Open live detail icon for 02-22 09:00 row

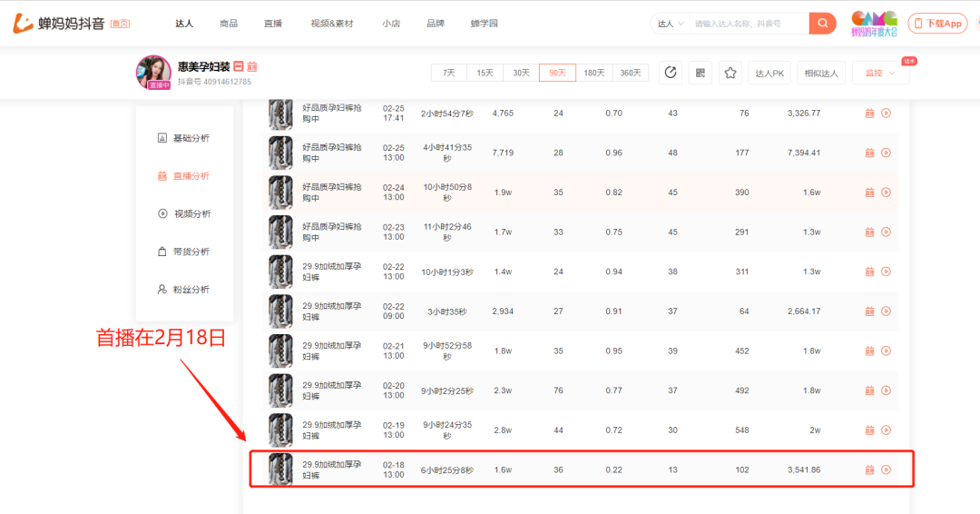pyautogui.click(x=869, y=311)
